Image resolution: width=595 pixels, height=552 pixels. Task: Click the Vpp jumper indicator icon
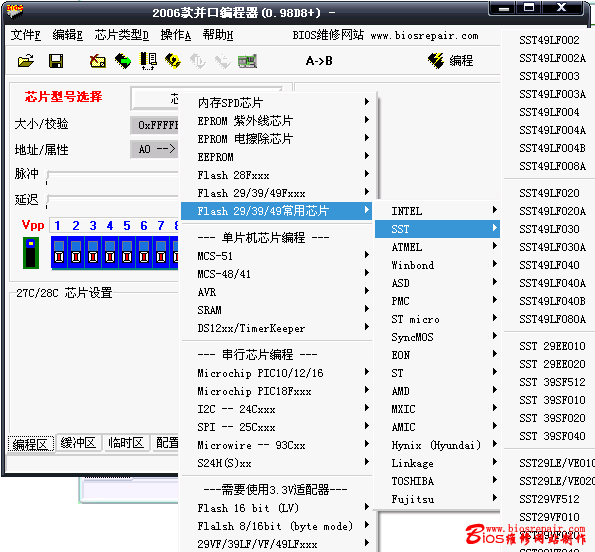pyautogui.click(x=31, y=253)
